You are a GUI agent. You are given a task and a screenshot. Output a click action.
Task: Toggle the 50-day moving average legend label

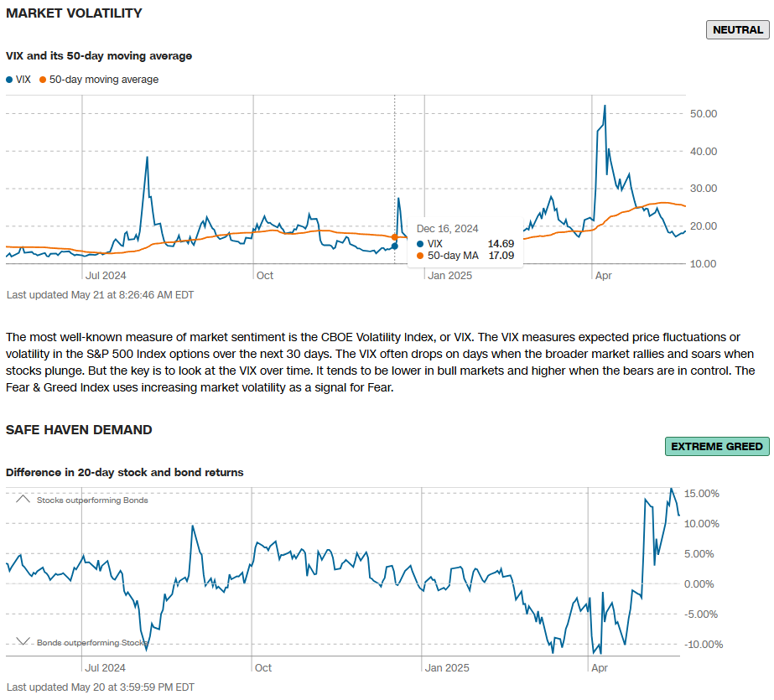[x=103, y=80]
